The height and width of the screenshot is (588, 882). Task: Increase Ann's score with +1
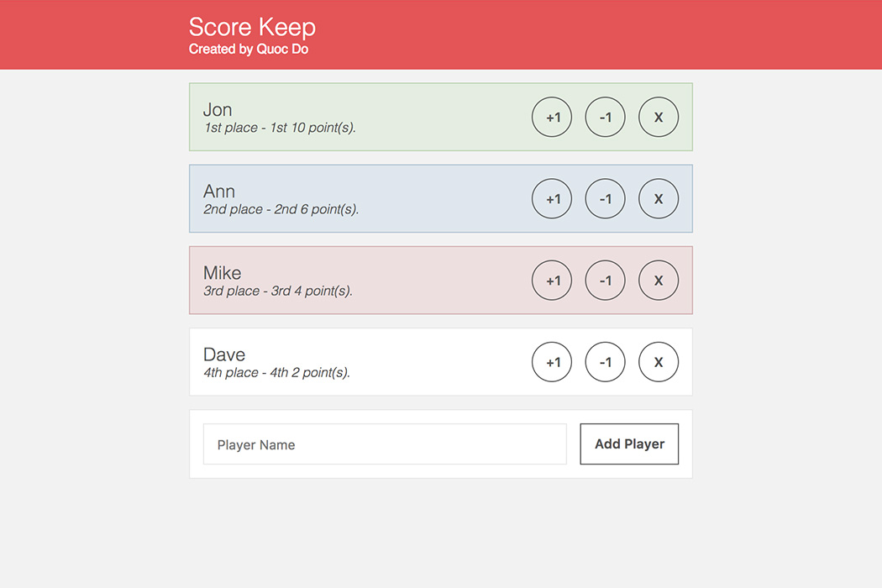tap(552, 198)
